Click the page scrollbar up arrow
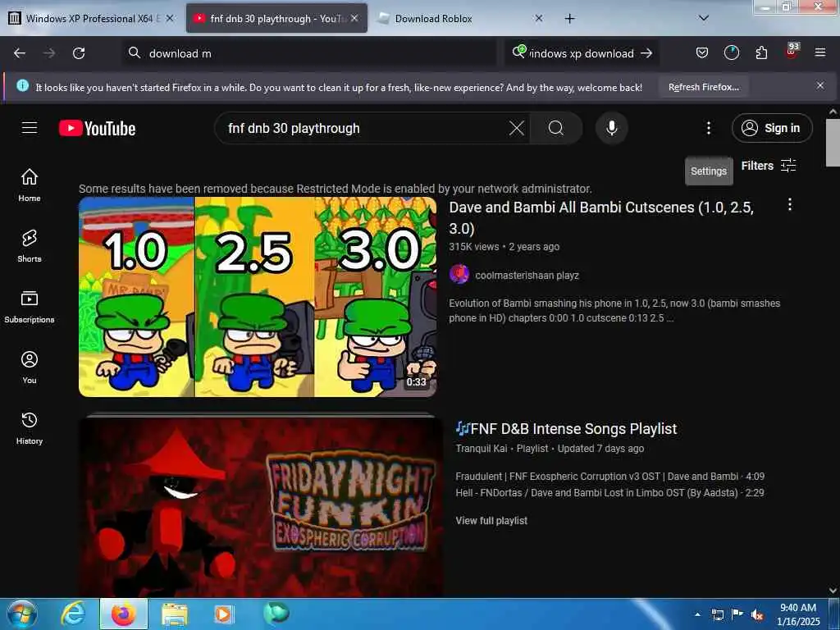The height and width of the screenshot is (630, 840). click(x=833, y=112)
